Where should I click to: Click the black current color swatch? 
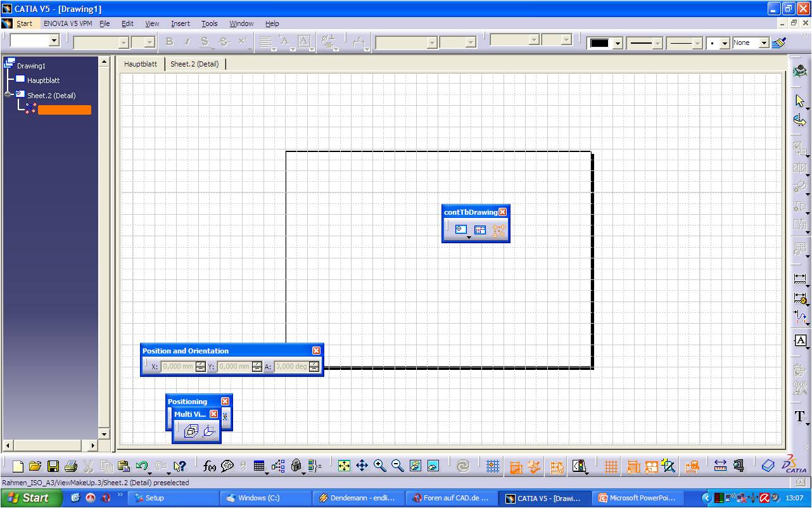click(x=599, y=44)
